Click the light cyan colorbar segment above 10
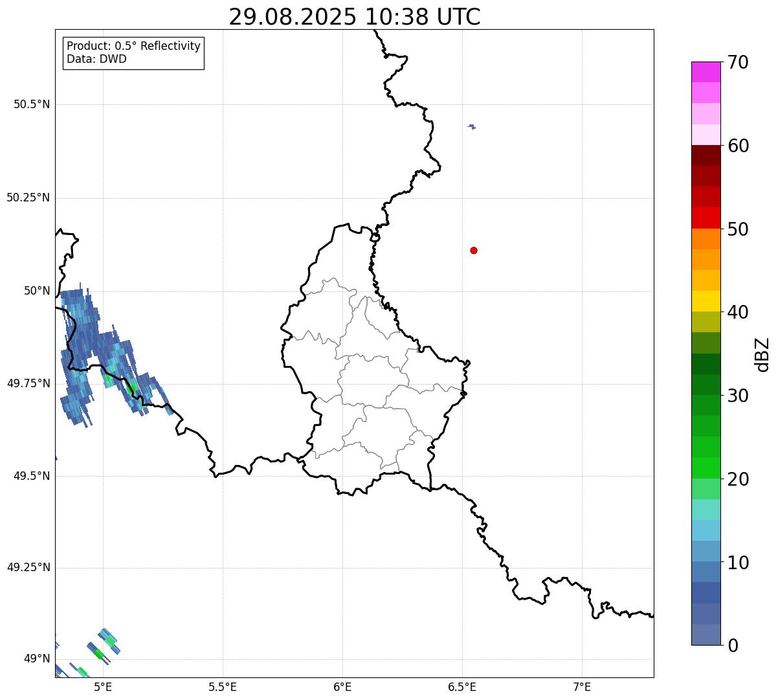The height and width of the screenshot is (700, 778). click(x=706, y=530)
